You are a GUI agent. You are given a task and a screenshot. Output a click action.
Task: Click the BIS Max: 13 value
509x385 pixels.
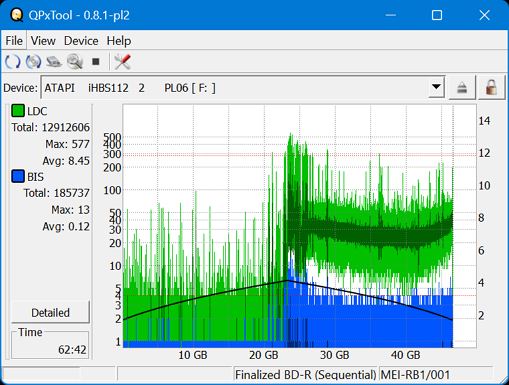70,210
